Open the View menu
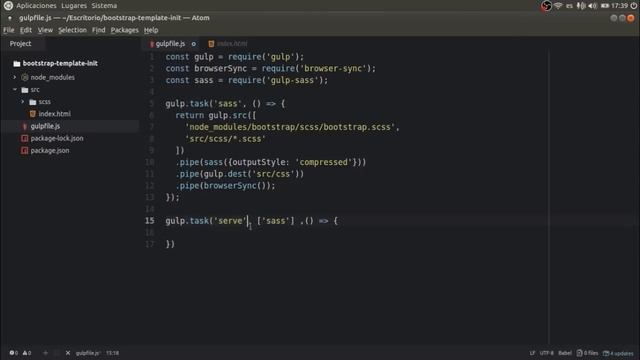 pyautogui.click(x=45, y=30)
